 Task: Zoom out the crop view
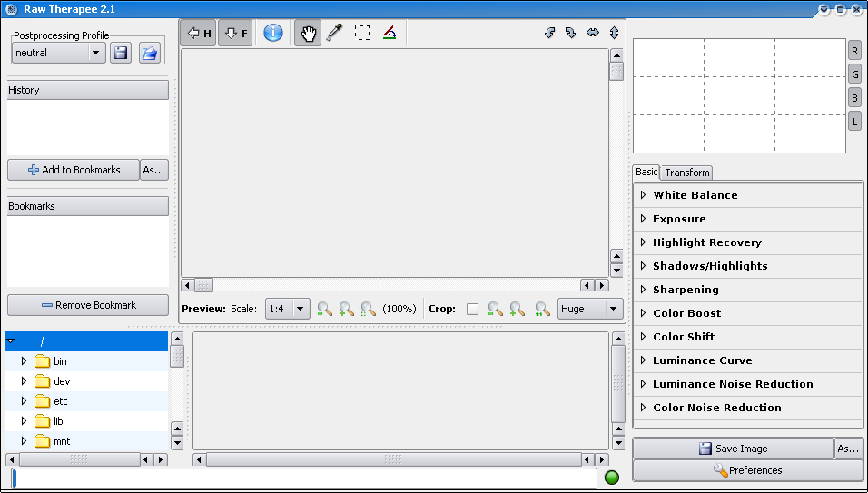pos(496,309)
